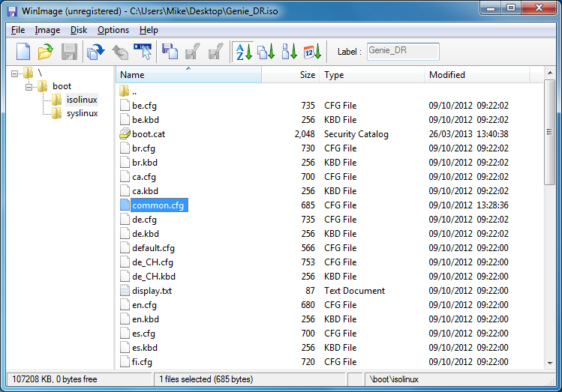Viewport: 562px width, 392px height.
Task: Click the en.kbd file icon
Action: point(125,319)
